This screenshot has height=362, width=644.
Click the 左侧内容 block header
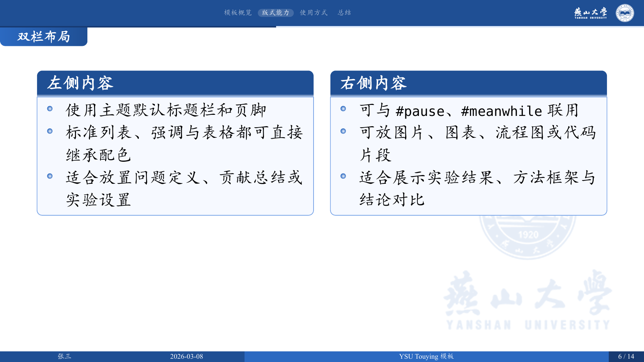pos(175,83)
